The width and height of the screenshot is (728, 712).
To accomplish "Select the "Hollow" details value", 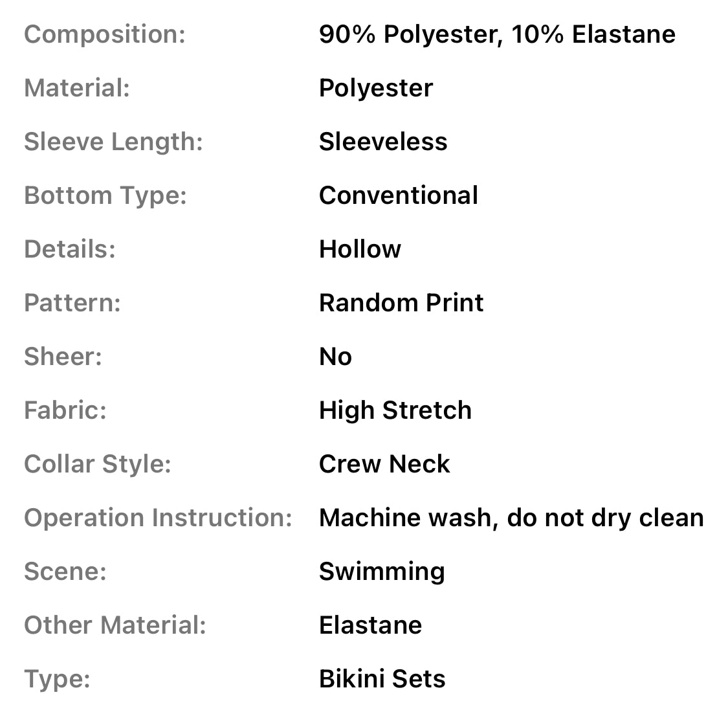I will coord(360,249).
